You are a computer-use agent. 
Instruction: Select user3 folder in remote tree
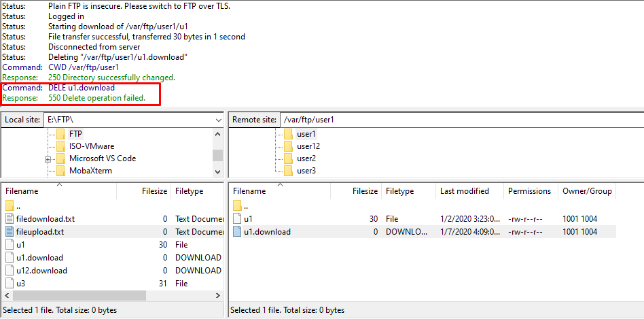(306, 170)
